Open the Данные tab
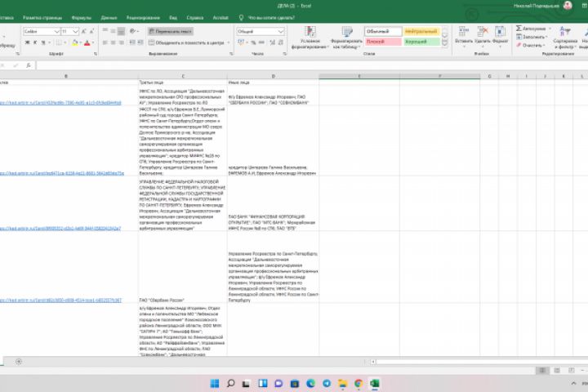The height and width of the screenshot is (392, 588). coord(109,18)
